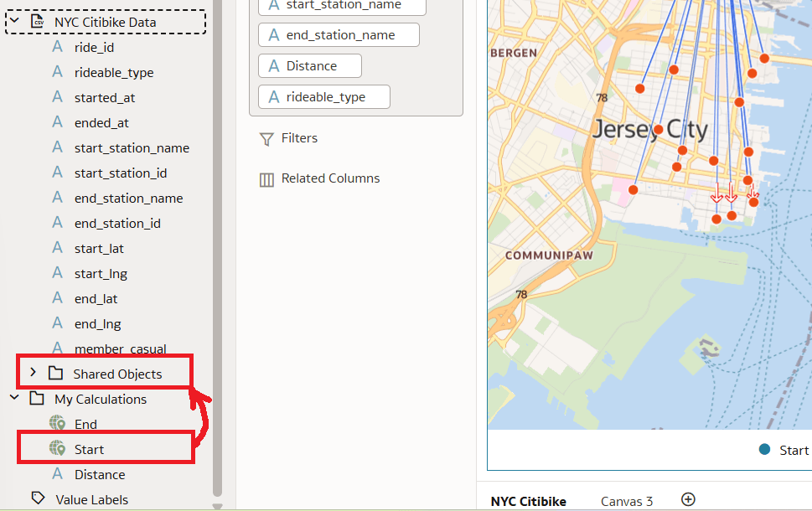Open the Value Labels entry
The image size is (812, 511).
click(91, 499)
